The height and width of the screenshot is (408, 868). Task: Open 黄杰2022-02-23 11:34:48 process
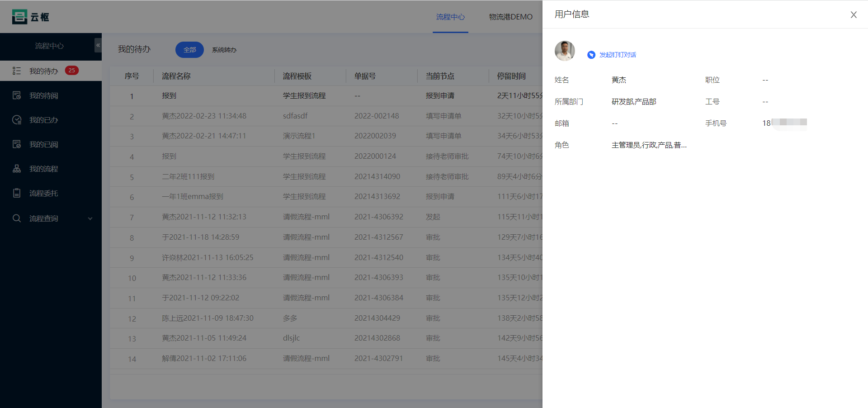(x=204, y=116)
